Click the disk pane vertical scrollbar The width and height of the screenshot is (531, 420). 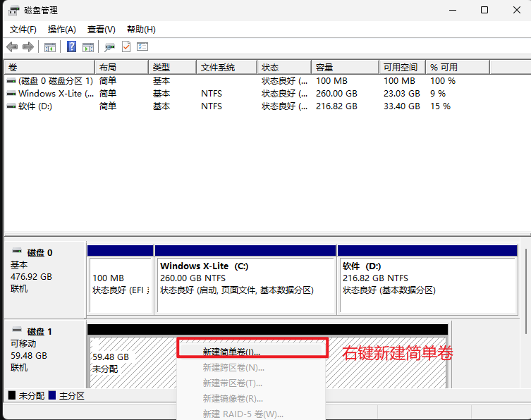point(526,291)
